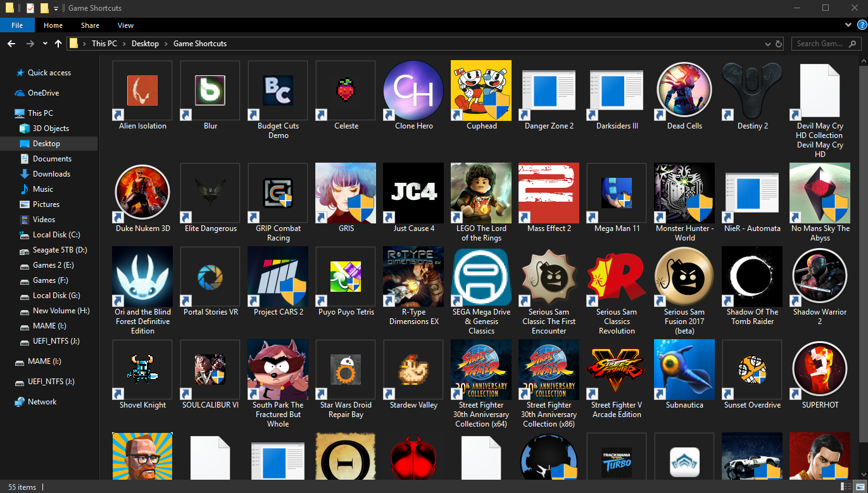This screenshot has height=493, width=868.
Task: Click Serious Sam Classics Revolution icon
Action: (x=617, y=277)
